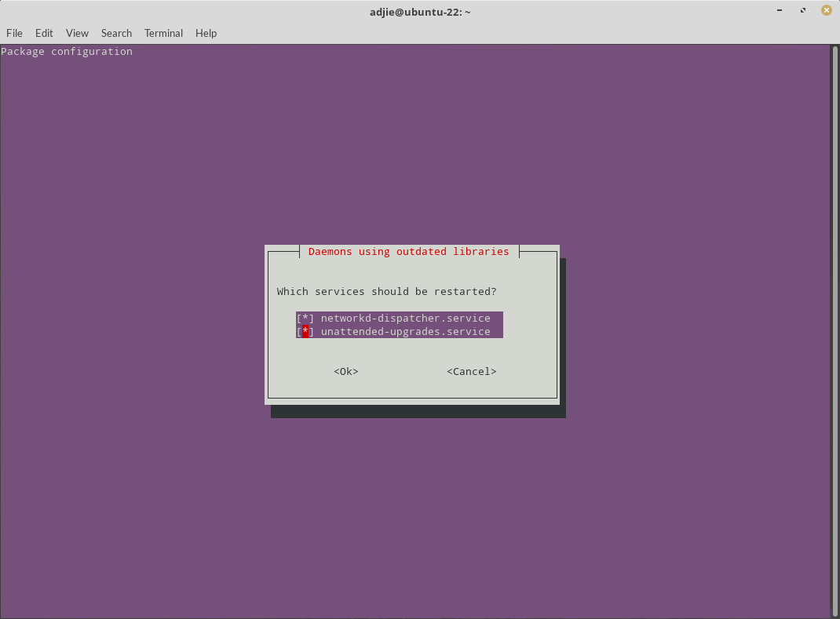Select the networkd-dispatcher.service label text
840x619 pixels.
[x=406, y=318]
